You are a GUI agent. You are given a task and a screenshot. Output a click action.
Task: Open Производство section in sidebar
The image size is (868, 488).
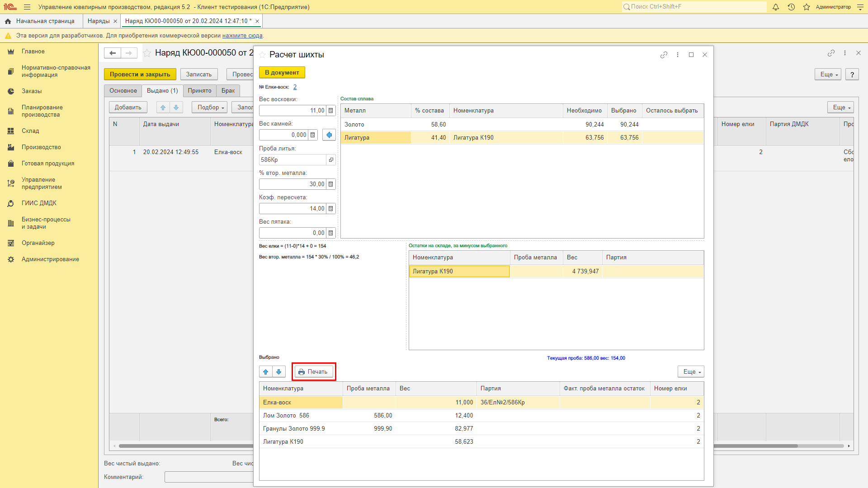[x=41, y=147]
